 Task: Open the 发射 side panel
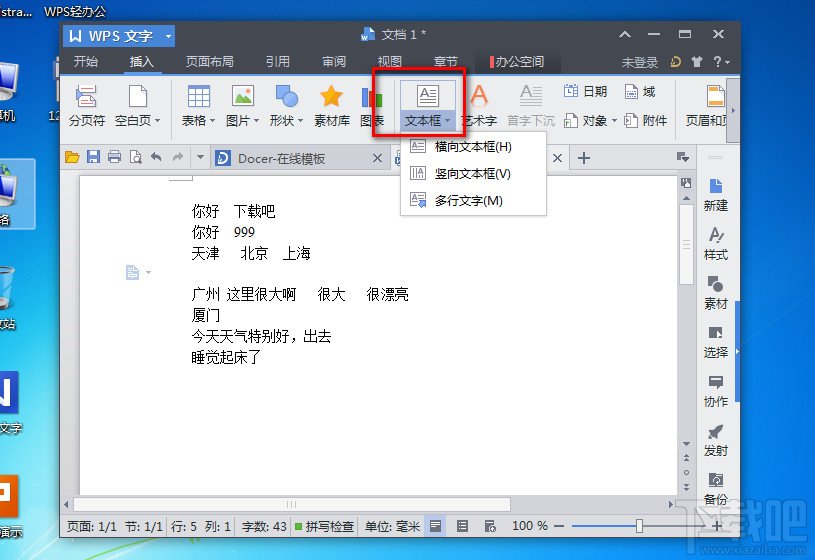[716, 440]
